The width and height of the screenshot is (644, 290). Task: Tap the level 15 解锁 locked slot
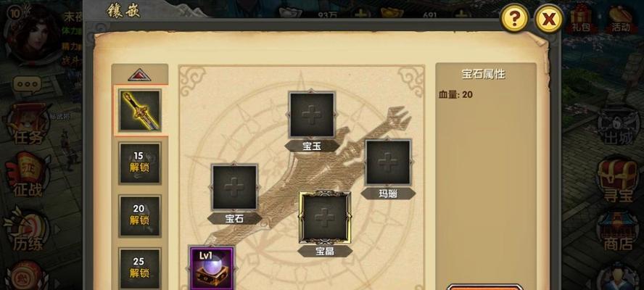click(x=140, y=163)
